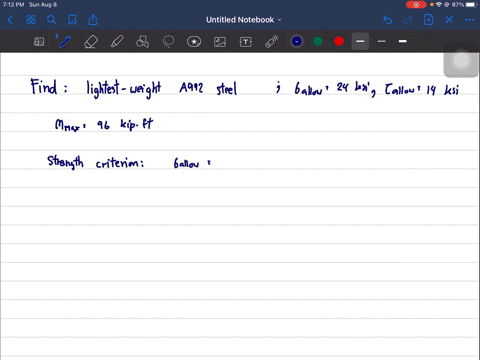480x360 pixels.
Task: Open the three-dot more options menu
Action: pos(469,20)
